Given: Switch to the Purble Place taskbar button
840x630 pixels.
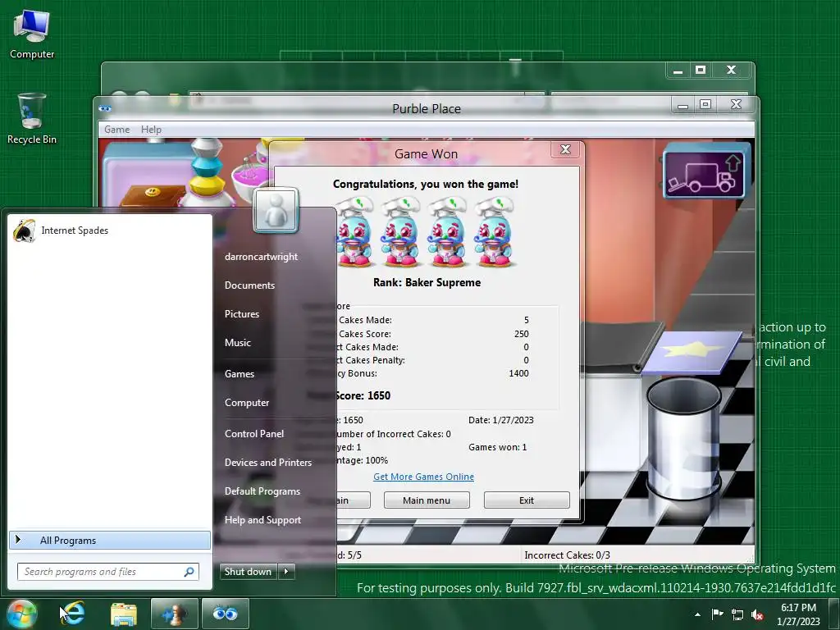Looking at the screenshot, I should coord(225,614).
